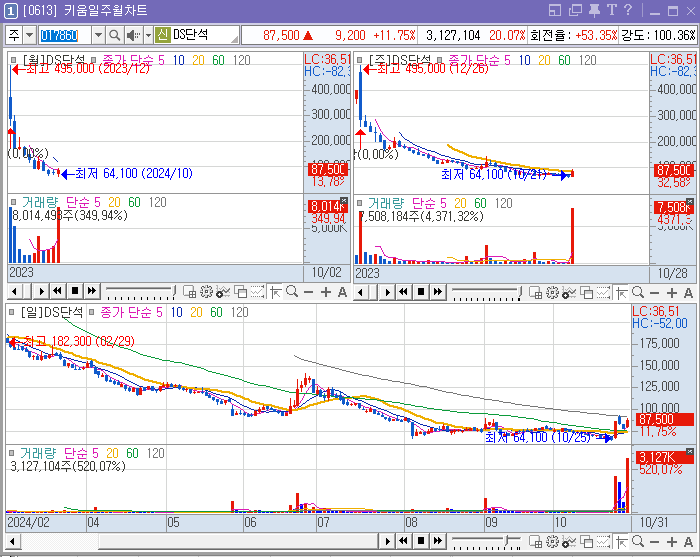This screenshot has height=557, width=700.
Task: Stop monthly chart replay
Action: click(75, 291)
